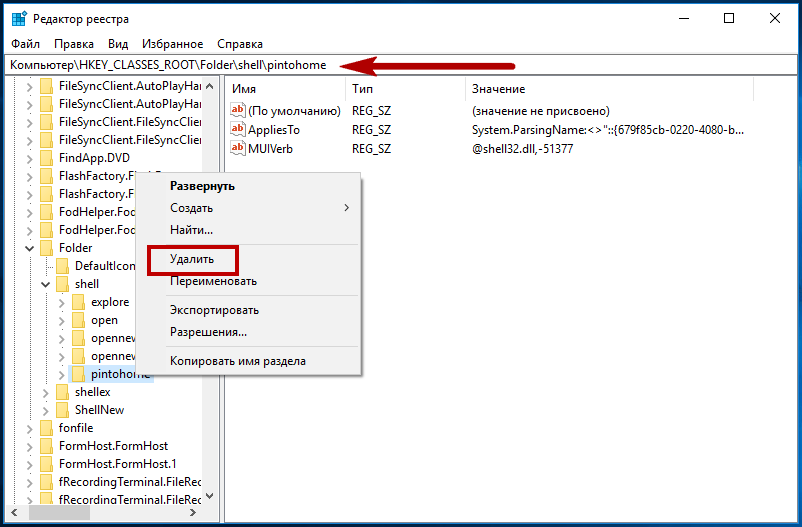Open the Файл menu
The width and height of the screenshot is (802, 527).
26,44
